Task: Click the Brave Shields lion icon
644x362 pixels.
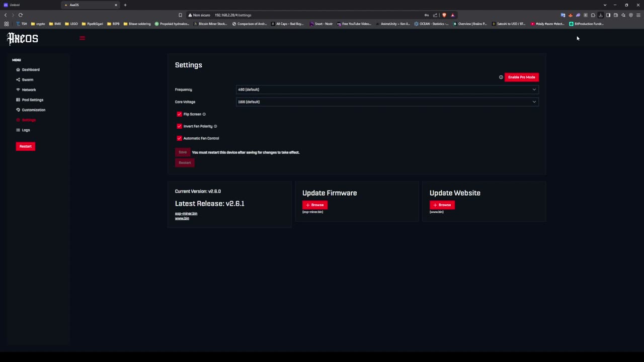Action: pyautogui.click(x=444, y=15)
